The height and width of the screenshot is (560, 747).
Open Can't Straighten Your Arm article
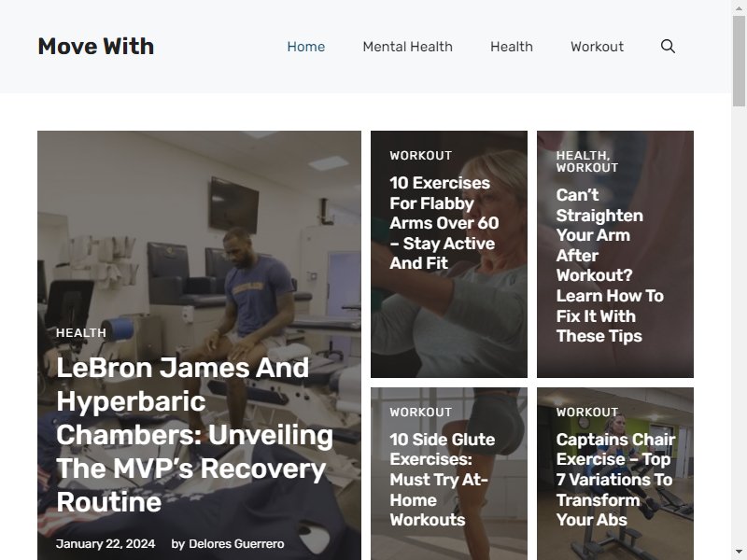click(610, 265)
